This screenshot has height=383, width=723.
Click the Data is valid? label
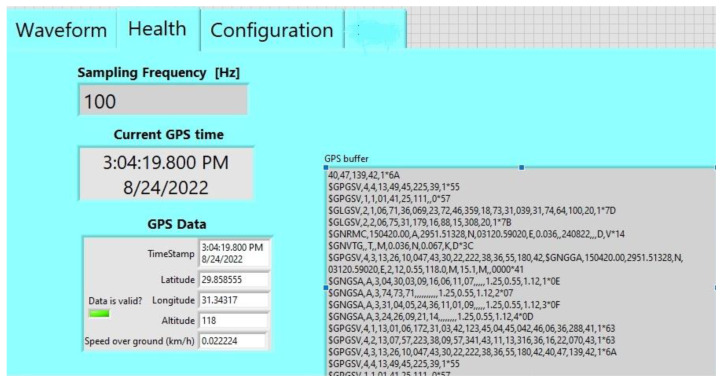115,301
